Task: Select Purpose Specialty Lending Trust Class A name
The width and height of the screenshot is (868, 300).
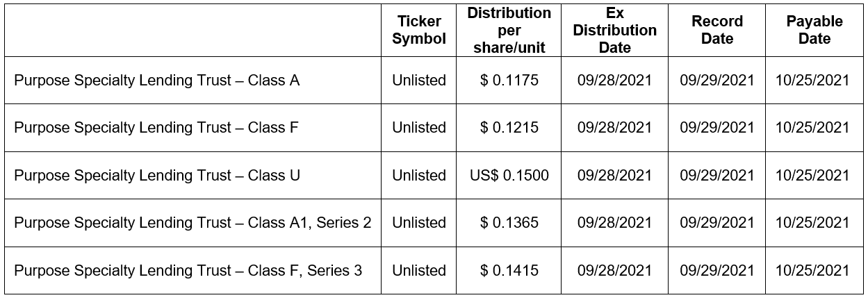Action: [156, 81]
